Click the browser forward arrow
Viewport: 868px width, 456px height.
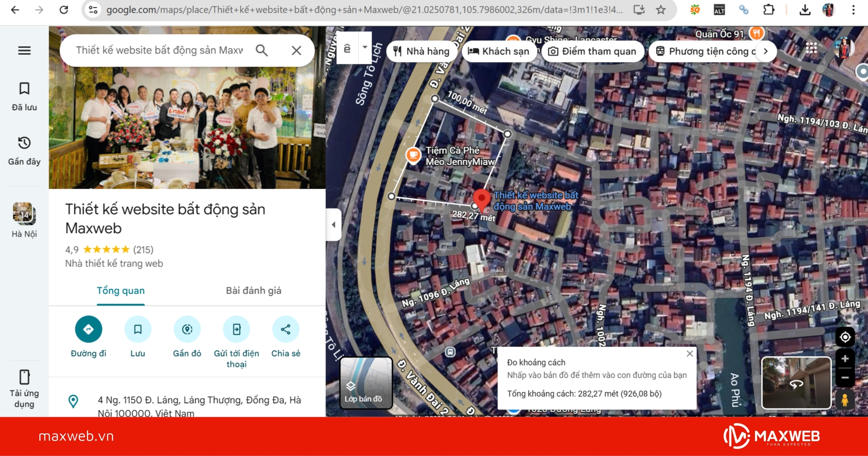click(x=39, y=10)
